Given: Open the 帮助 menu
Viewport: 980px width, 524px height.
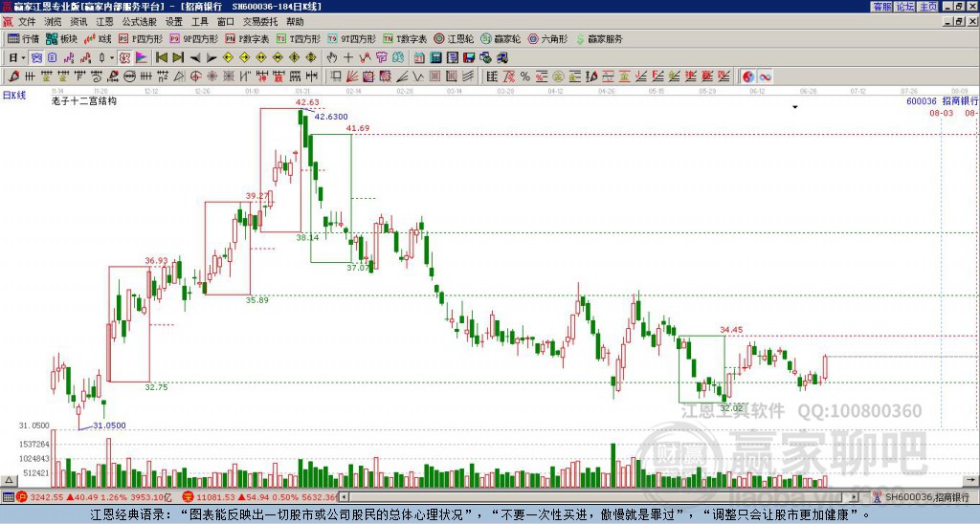Looking at the screenshot, I should click(x=295, y=22).
